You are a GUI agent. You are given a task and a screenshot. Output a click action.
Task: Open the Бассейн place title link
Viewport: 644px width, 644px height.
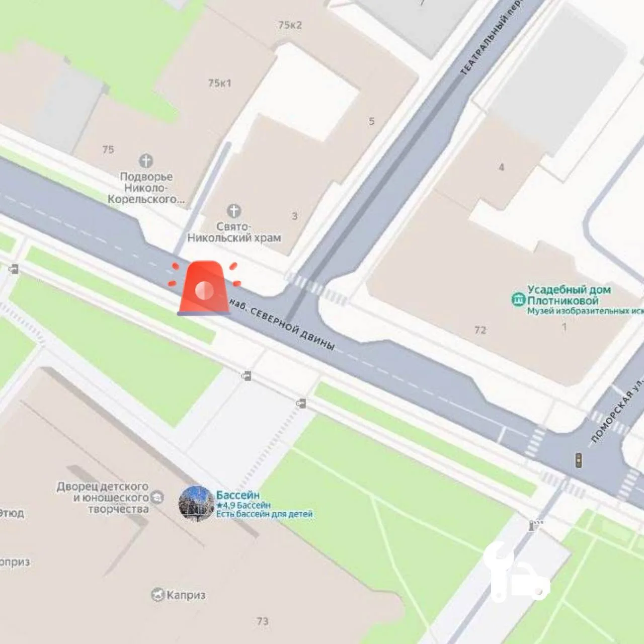click(x=238, y=495)
